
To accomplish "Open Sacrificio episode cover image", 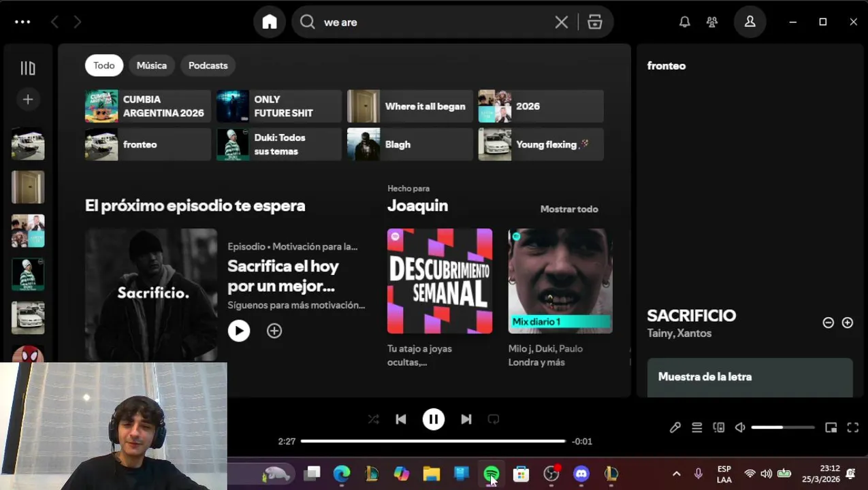I will click(x=151, y=295).
